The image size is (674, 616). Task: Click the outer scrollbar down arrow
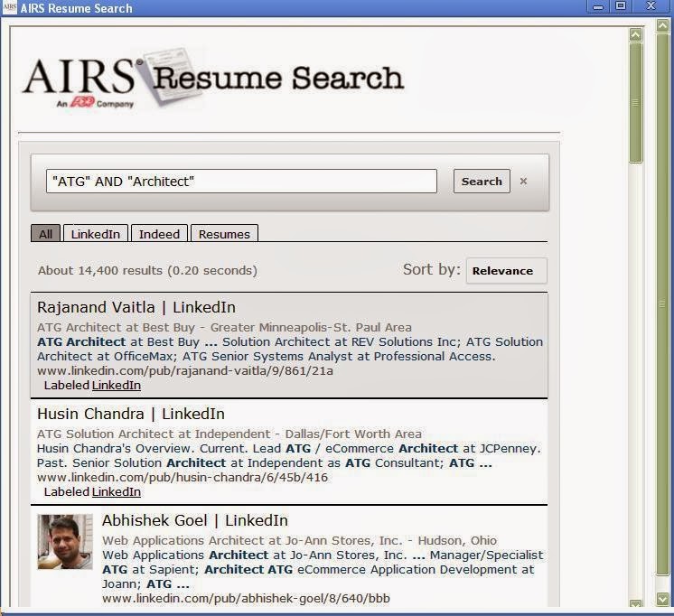tap(663, 598)
